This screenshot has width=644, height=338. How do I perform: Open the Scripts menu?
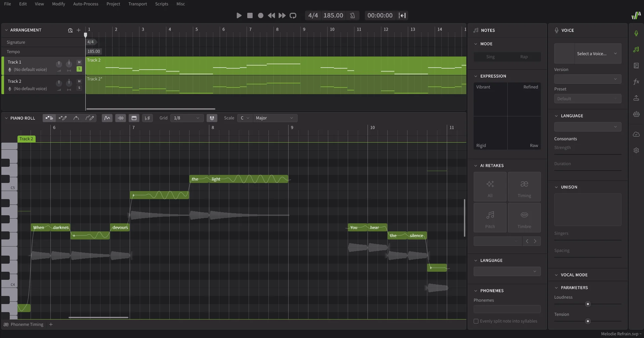point(162,4)
